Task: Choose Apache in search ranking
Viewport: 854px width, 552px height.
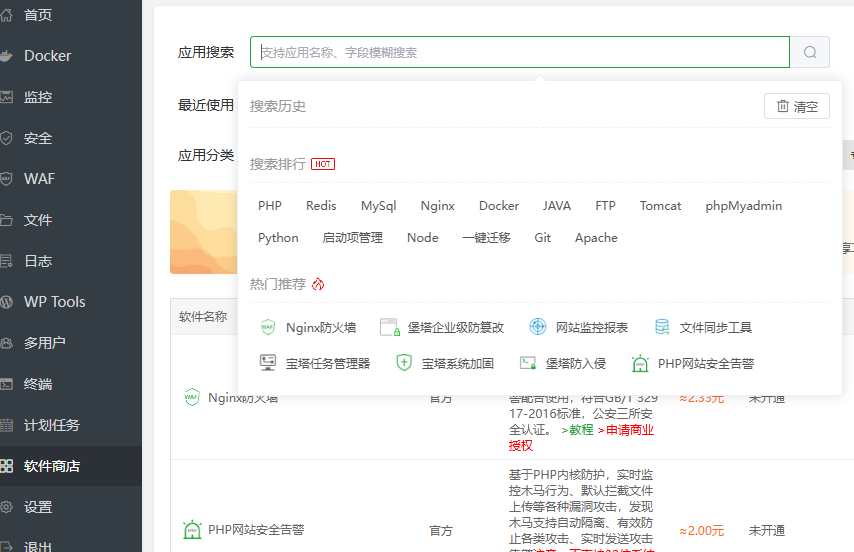Action: [596, 238]
